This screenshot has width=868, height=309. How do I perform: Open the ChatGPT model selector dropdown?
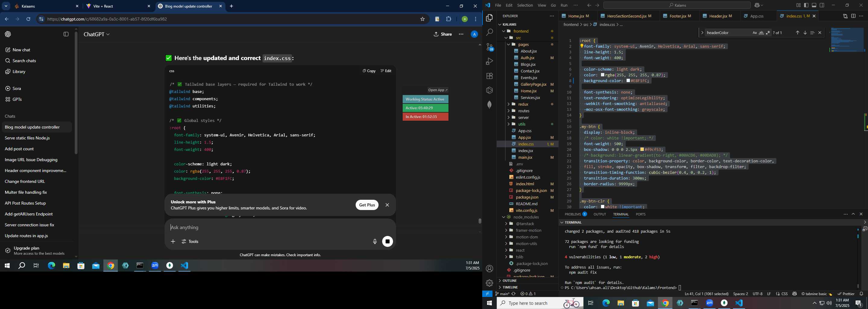tap(96, 34)
